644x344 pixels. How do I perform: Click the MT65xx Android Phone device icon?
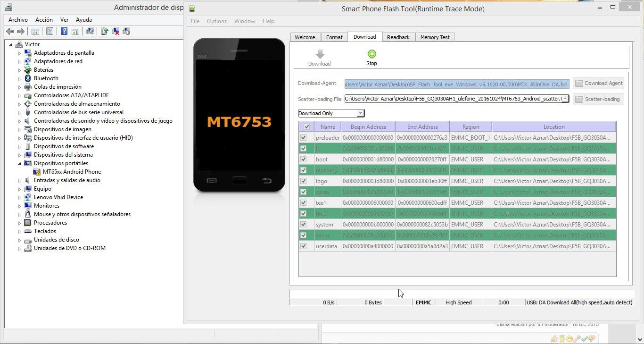37,172
